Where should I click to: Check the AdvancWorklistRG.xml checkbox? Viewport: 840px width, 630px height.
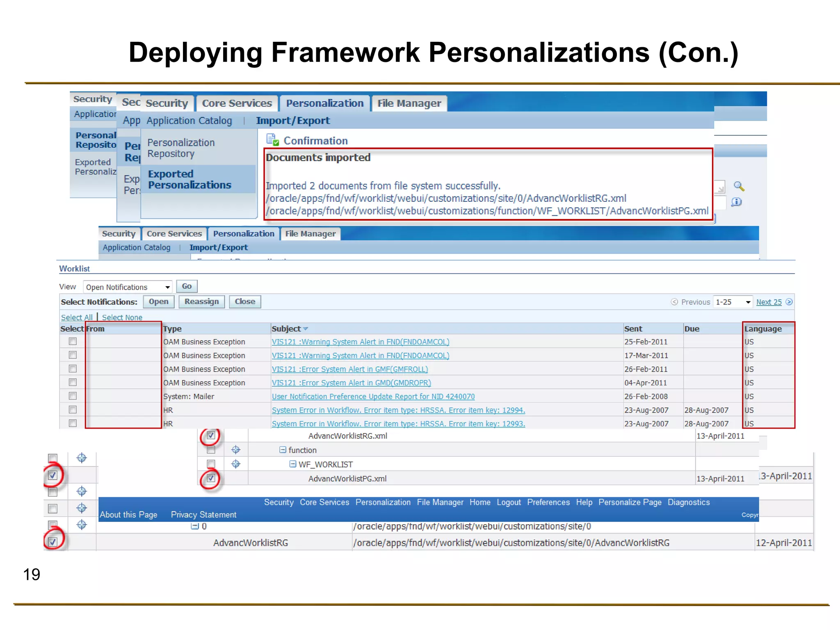pos(211,435)
